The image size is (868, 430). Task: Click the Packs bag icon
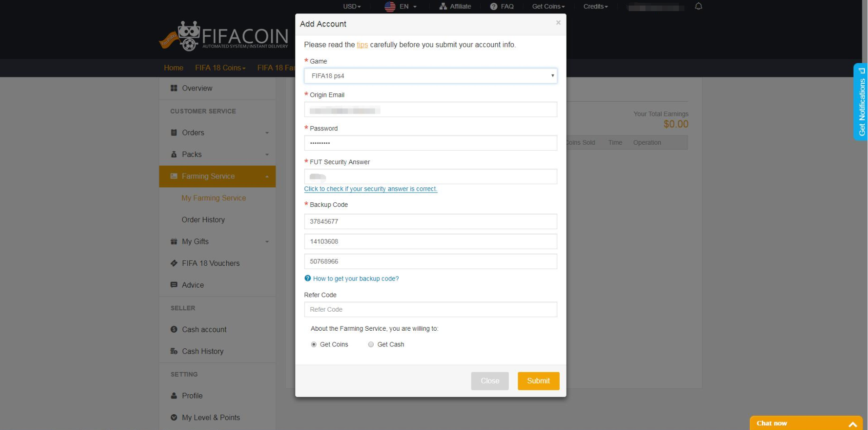pyautogui.click(x=174, y=154)
